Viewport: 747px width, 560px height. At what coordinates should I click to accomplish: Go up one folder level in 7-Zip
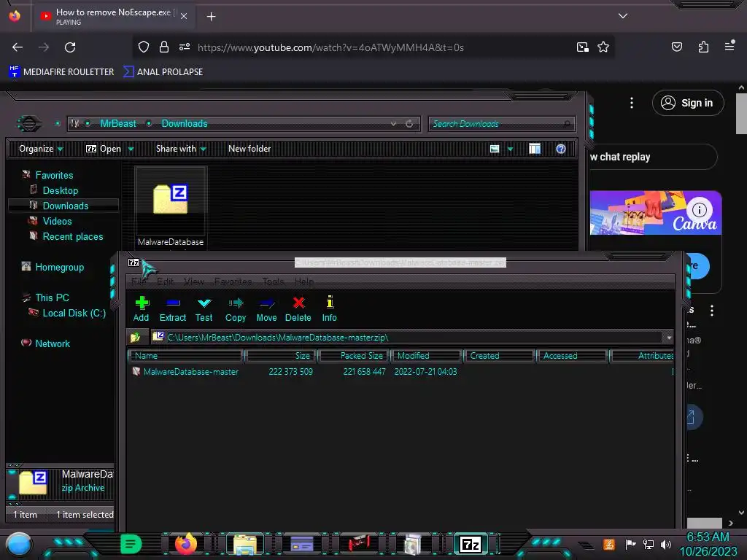pos(135,338)
